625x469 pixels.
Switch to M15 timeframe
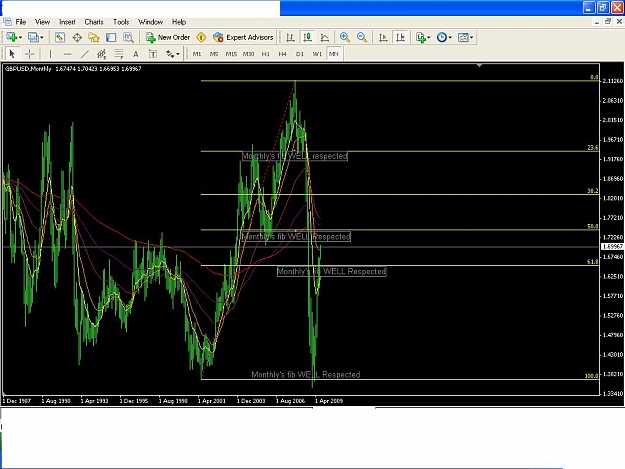pyautogui.click(x=231, y=54)
